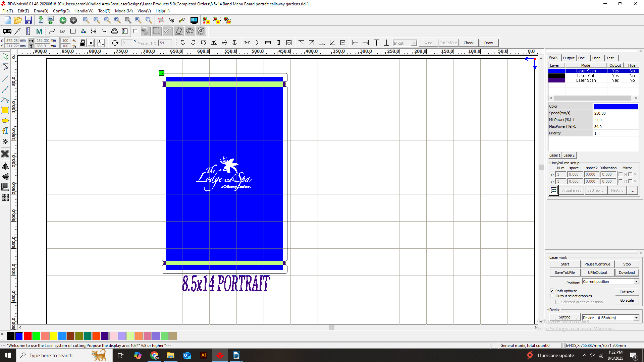Screen dimensions: 644x362
Task: Select the Rectangle drawing tool
Action: point(5,110)
